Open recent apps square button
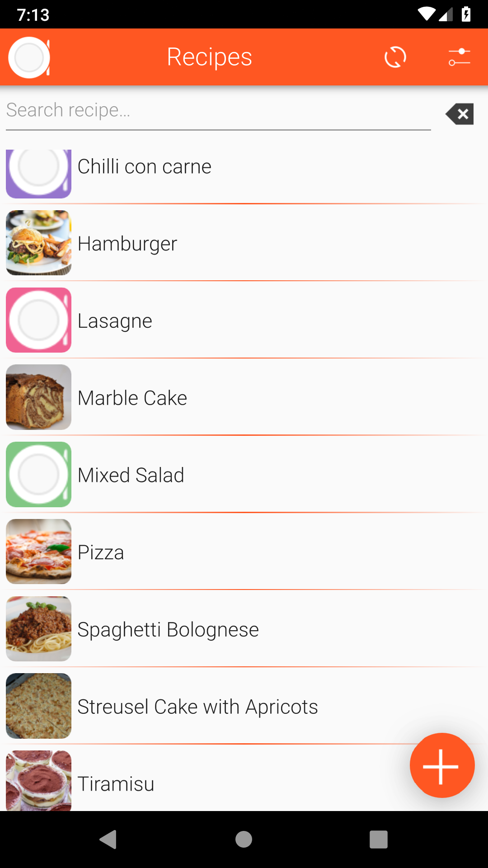Screen dimensions: 488x868 point(379,840)
